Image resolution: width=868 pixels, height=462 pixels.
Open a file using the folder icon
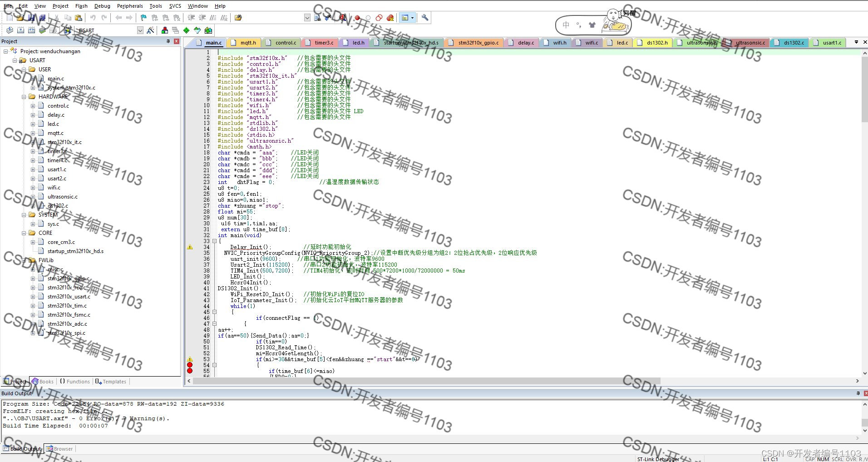click(x=20, y=18)
